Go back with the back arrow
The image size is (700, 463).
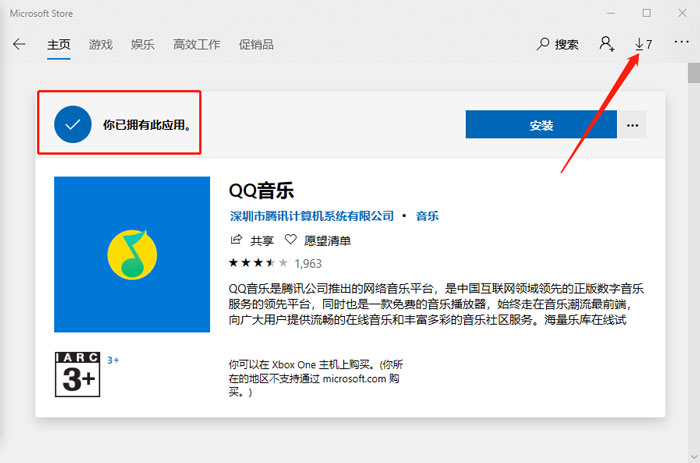point(19,44)
